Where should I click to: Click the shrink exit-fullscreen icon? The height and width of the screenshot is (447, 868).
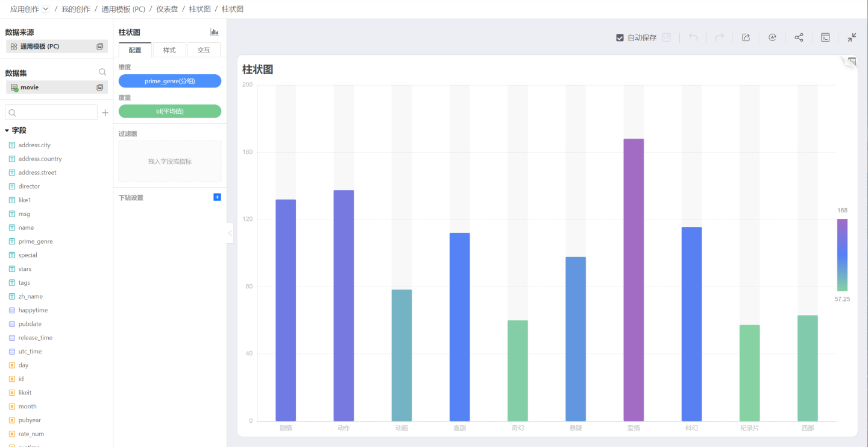[852, 37]
